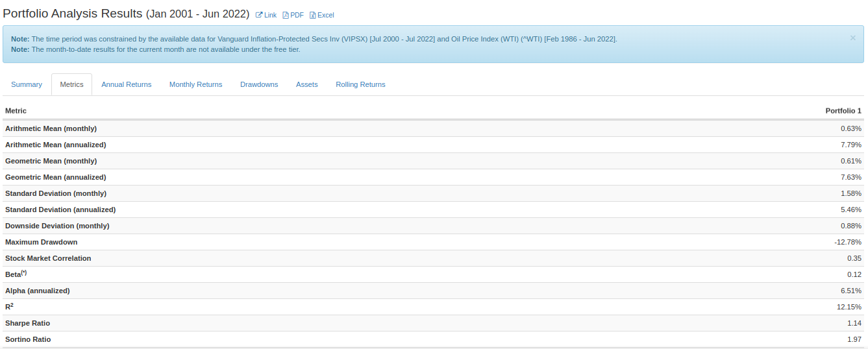This screenshot has height=349, width=868.
Task: Click the Metric column header
Action: pos(16,111)
